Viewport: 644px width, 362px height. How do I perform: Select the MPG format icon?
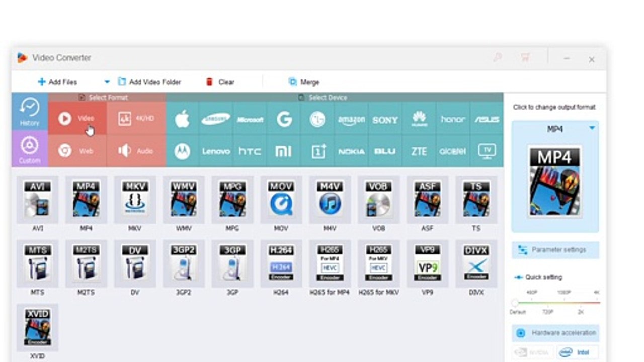tap(232, 199)
